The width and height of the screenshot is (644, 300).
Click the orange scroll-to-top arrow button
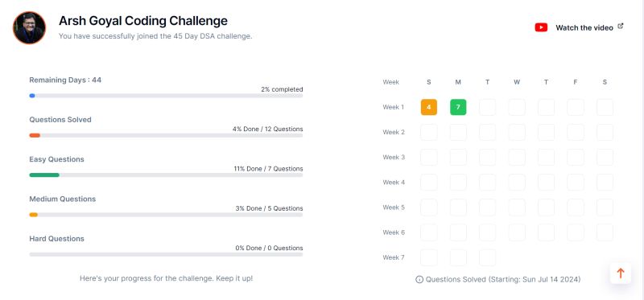click(x=621, y=273)
